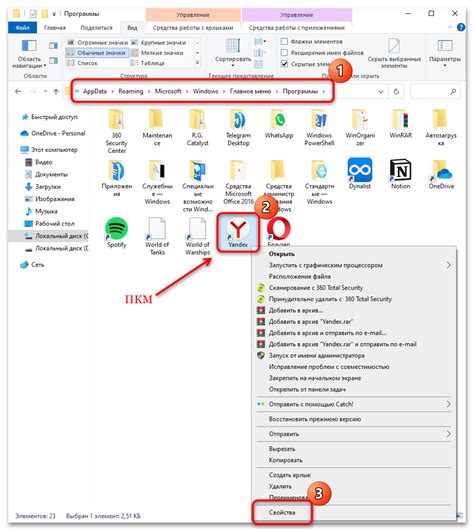Toggle Расширения имен файлов checkbox
This screenshot has height=531, width=474.
(284, 52)
